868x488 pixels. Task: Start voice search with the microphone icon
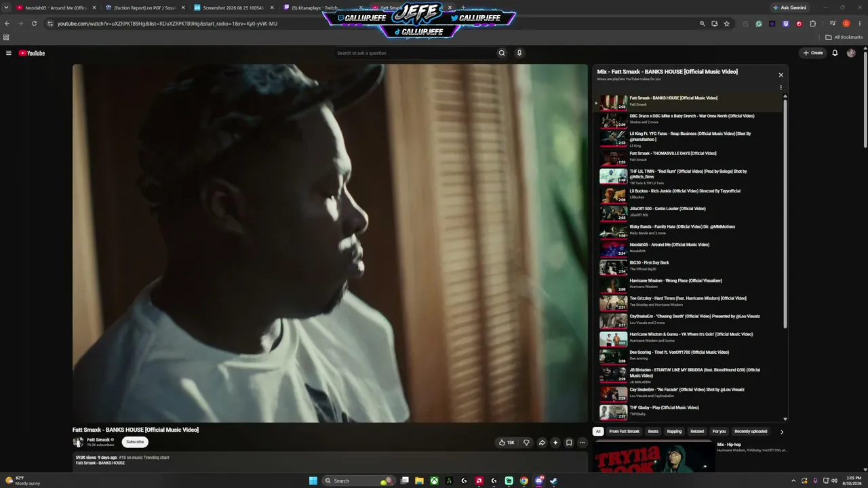(519, 53)
